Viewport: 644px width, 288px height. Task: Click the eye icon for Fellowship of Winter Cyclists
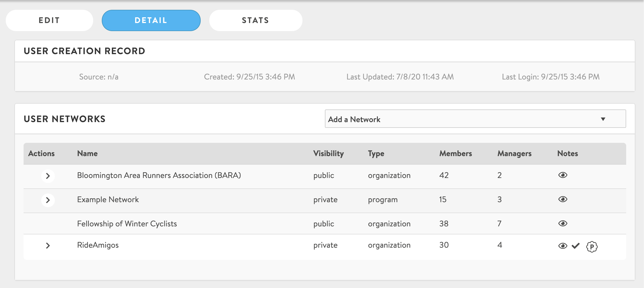point(563,223)
